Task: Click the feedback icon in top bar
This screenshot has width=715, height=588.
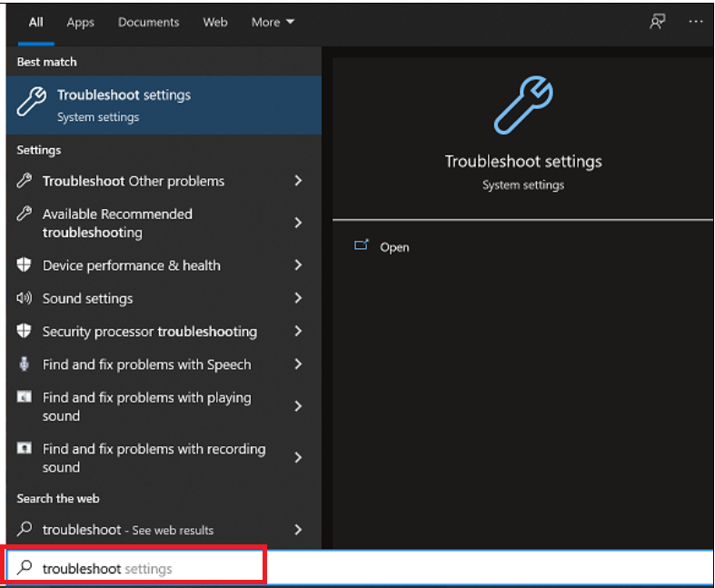Action: click(657, 22)
